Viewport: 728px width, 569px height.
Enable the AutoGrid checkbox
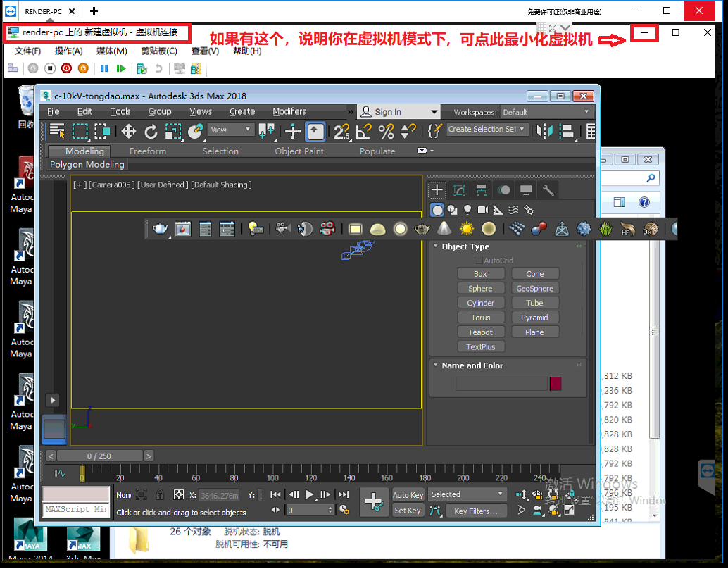pyautogui.click(x=478, y=260)
